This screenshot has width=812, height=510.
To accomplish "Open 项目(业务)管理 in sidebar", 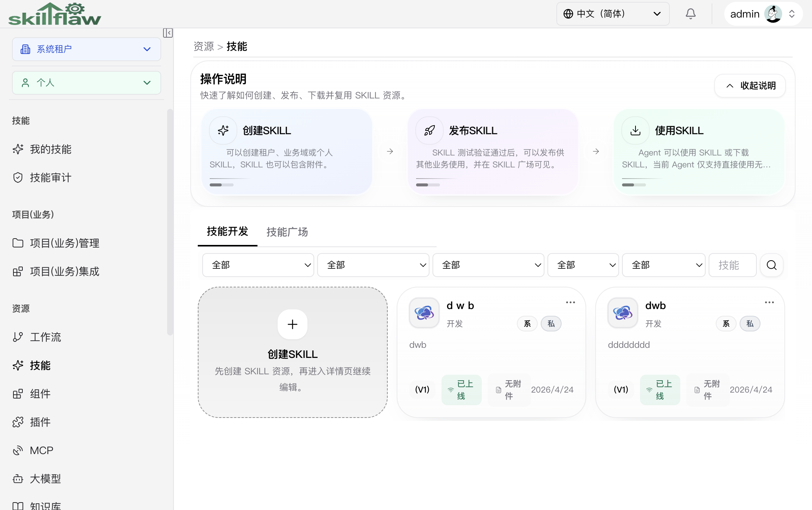I will [87, 243].
